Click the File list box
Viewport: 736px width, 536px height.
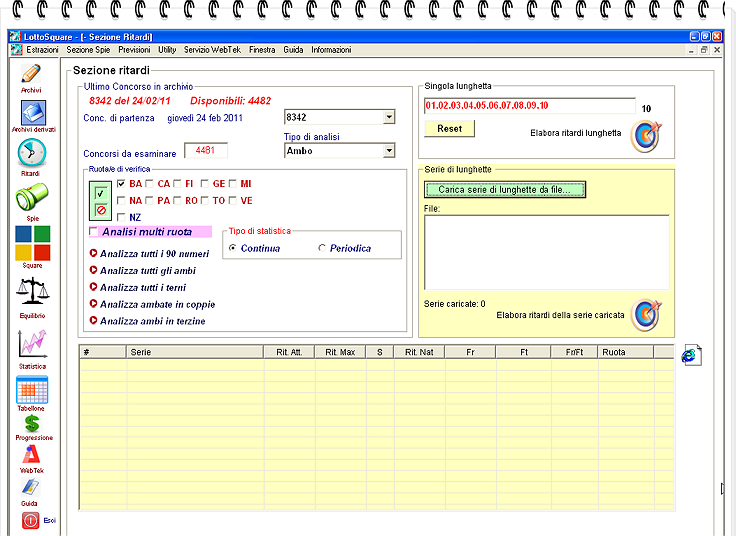pos(547,253)
